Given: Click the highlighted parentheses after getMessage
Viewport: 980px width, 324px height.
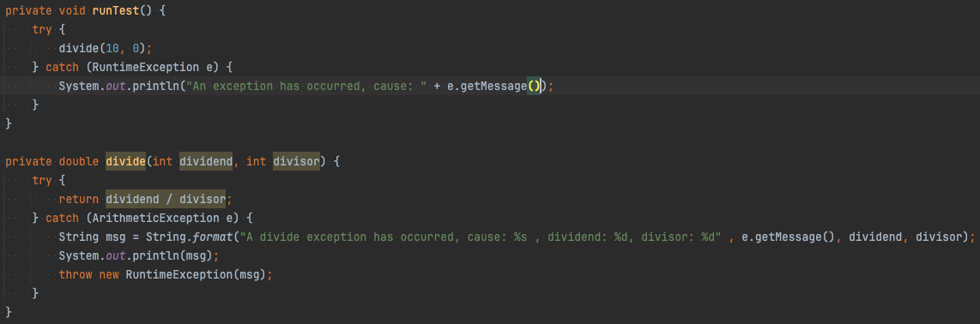Looking at the screenshot, I should pyautogui.click(x=534, y=87).
